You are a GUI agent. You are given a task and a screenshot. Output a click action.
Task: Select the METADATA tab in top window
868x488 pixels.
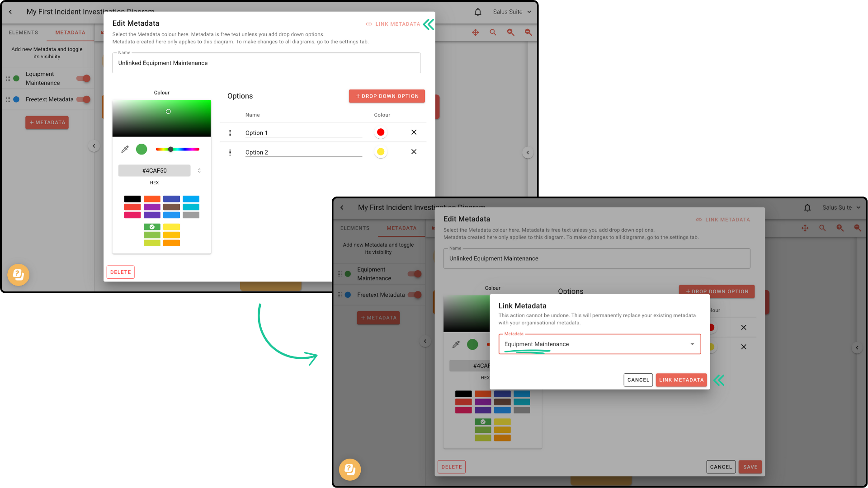click(70, 33)
